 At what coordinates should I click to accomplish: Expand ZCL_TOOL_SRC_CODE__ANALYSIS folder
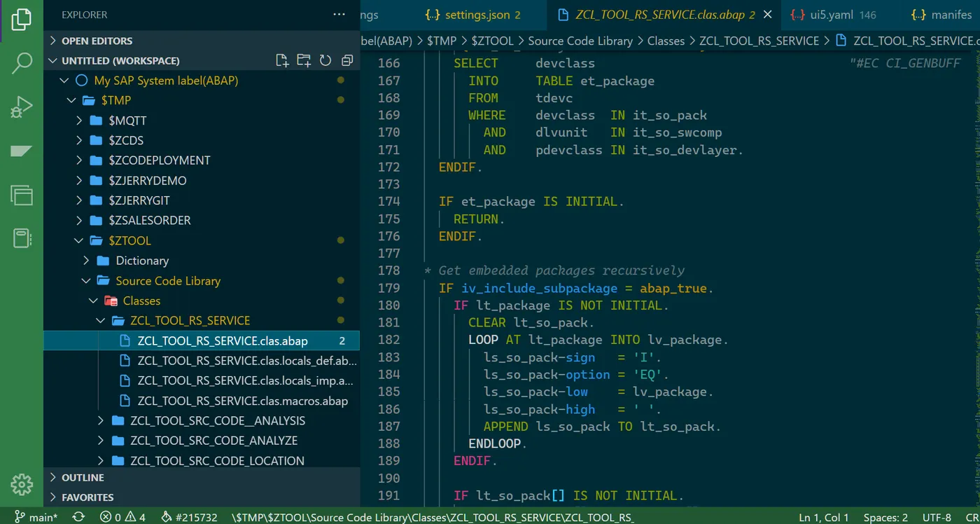pyautogui.click(x=202, y=421)
